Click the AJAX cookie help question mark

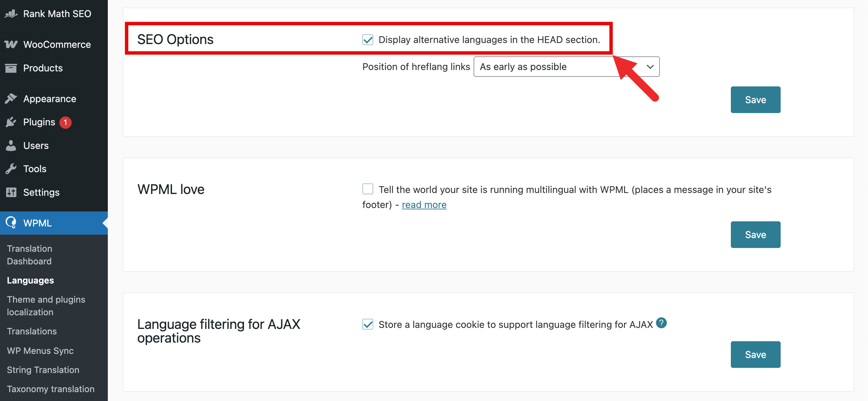(x=661, y=323)
